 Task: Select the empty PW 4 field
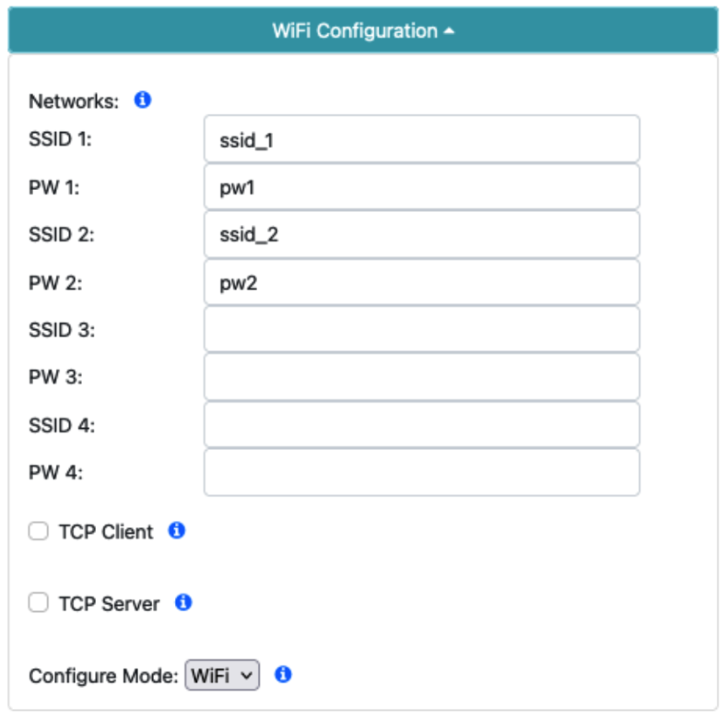click(x=421, y=472)
